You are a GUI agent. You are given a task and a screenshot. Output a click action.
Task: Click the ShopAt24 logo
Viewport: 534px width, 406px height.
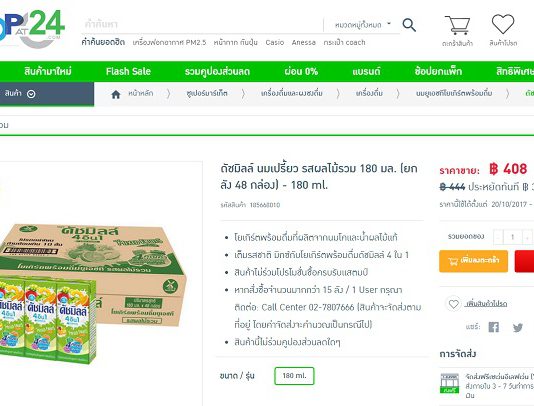[31, 29]
